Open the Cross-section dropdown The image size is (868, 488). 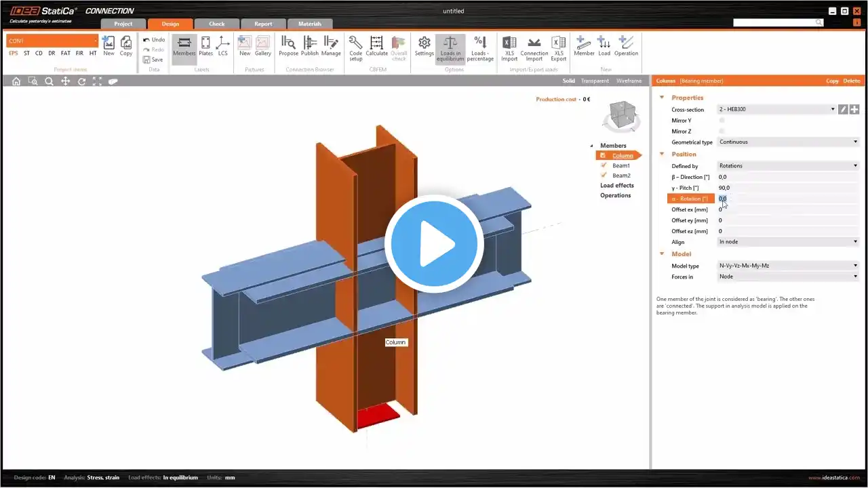(776, 109)
